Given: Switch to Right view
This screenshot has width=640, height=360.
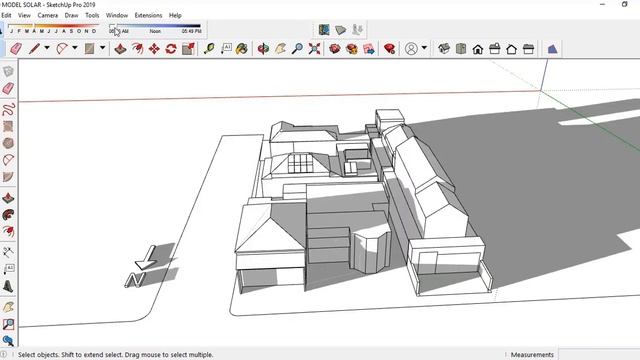Looking at the screenshot, I should pos(495,49).
